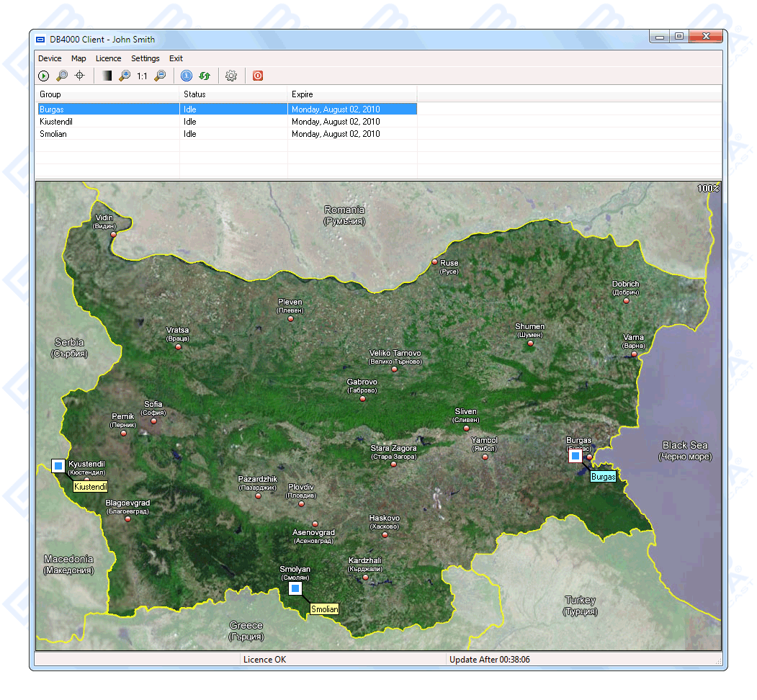Click the magnifier search icon in toolbar
The height and width of the screenshot is (700, 757).
click(62, 76)
